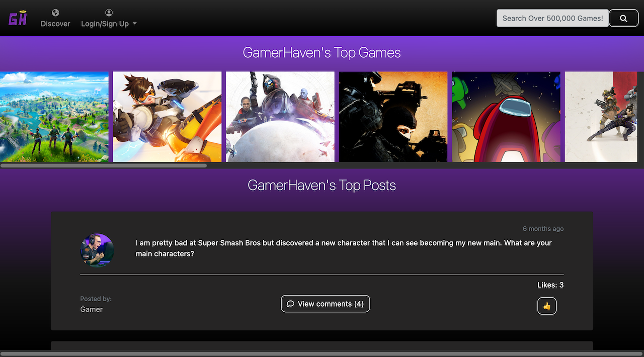The image size is (644, 357).
Task: Click the speech bubble comments icon
Action: [290, 304]
